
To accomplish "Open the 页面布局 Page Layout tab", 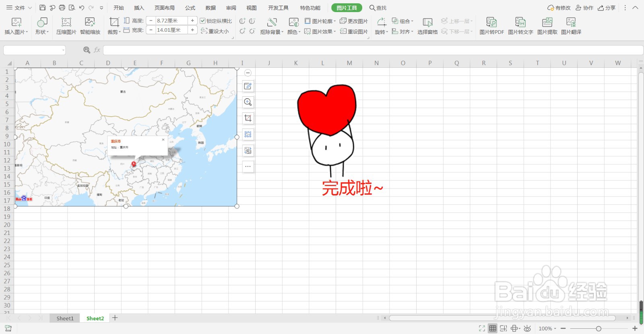I will (165, 8).
